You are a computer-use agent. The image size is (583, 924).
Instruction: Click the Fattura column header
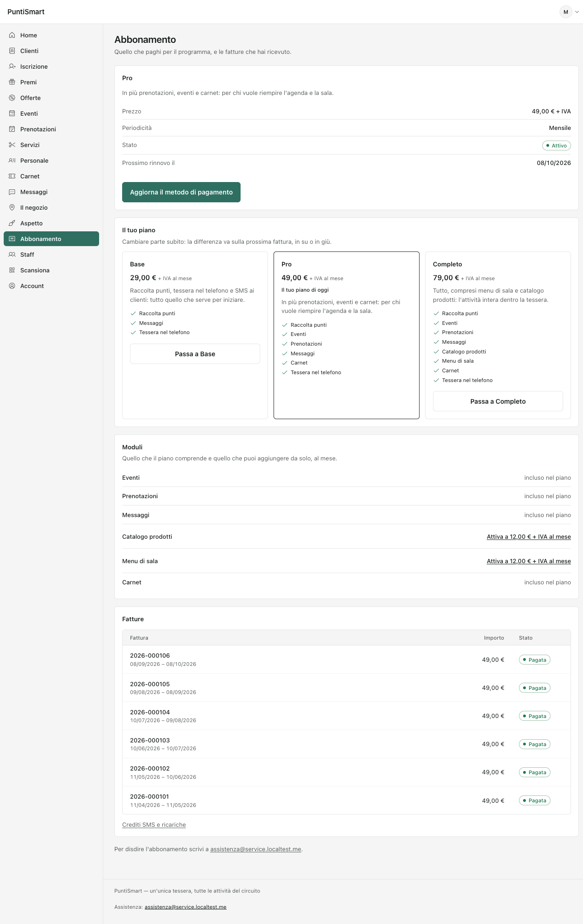coord(139,638)
